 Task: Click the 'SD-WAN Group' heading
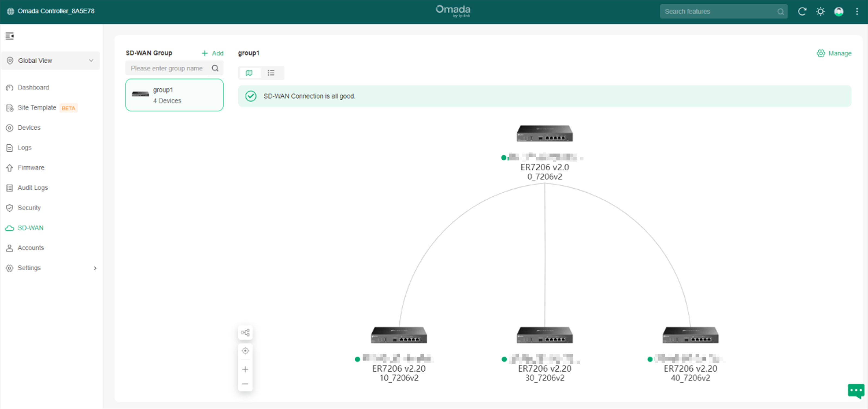149,53
